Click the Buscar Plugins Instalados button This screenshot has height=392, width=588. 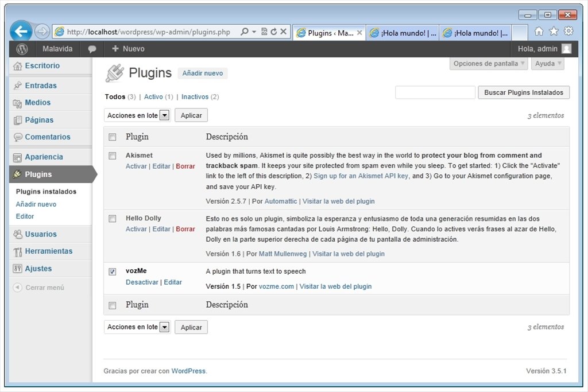tap(524, 92)
